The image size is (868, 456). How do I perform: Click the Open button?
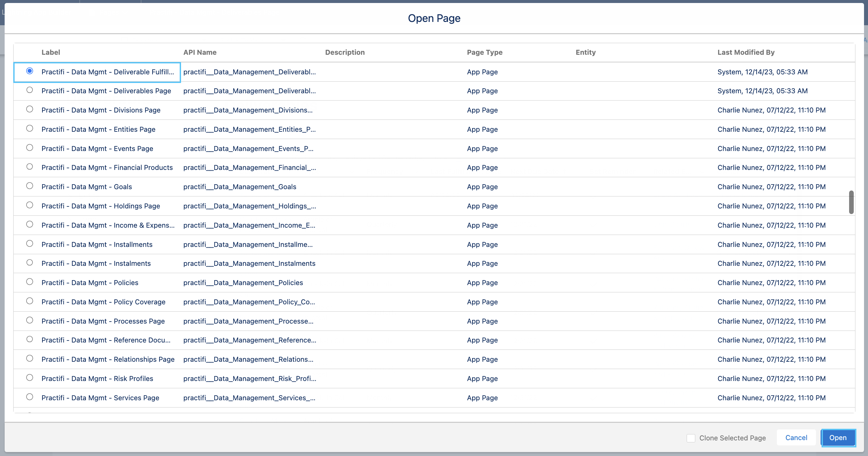tap(838, 438)
